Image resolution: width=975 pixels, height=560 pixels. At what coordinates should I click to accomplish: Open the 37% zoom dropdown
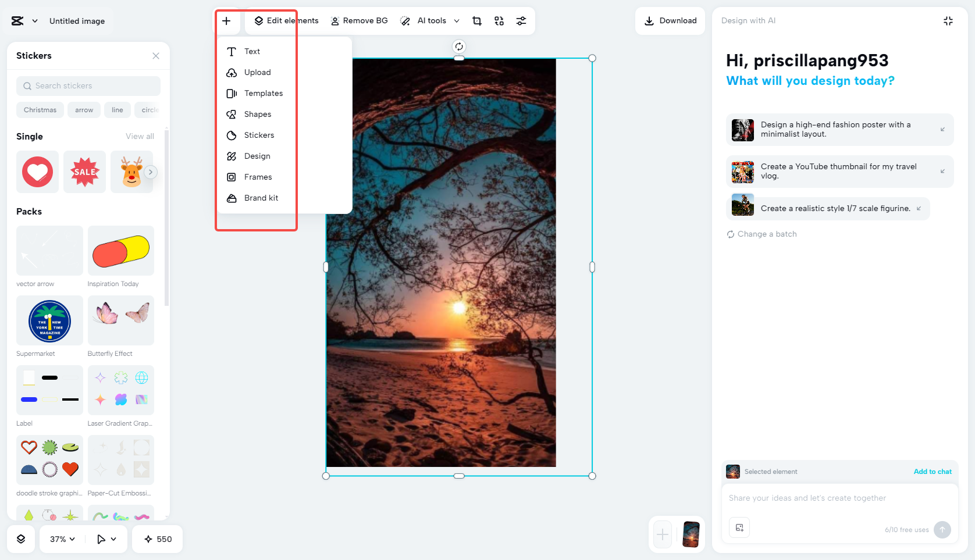point(62,539)
